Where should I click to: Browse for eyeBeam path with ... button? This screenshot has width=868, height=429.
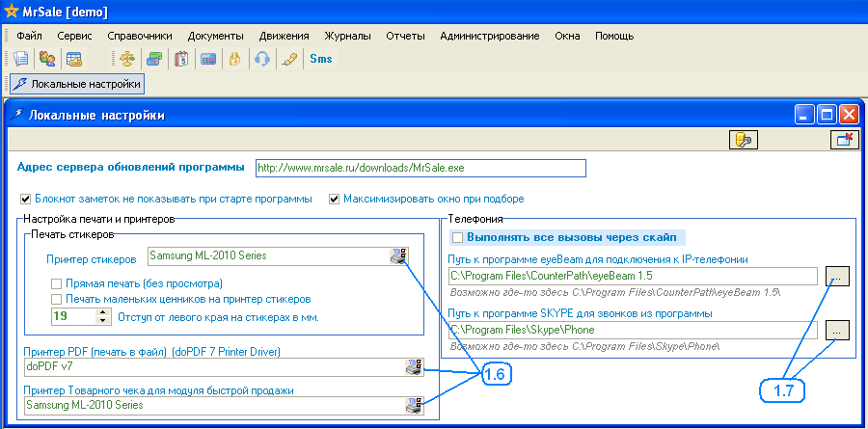click(x=837, y=276)
